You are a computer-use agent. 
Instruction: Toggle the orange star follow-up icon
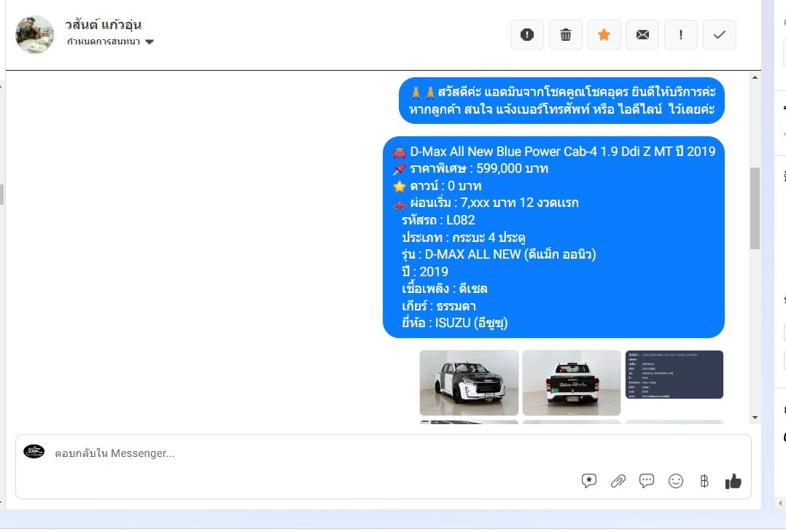pos(604,34)
